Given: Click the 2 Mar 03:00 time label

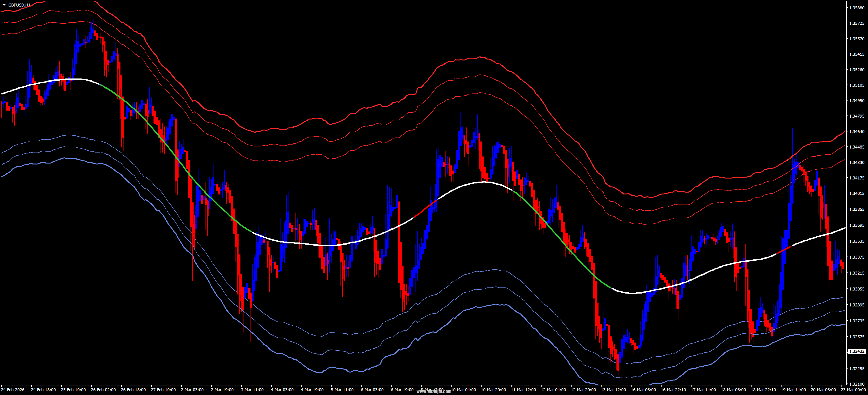Looking at the screenshot, I should pos(192,390).
